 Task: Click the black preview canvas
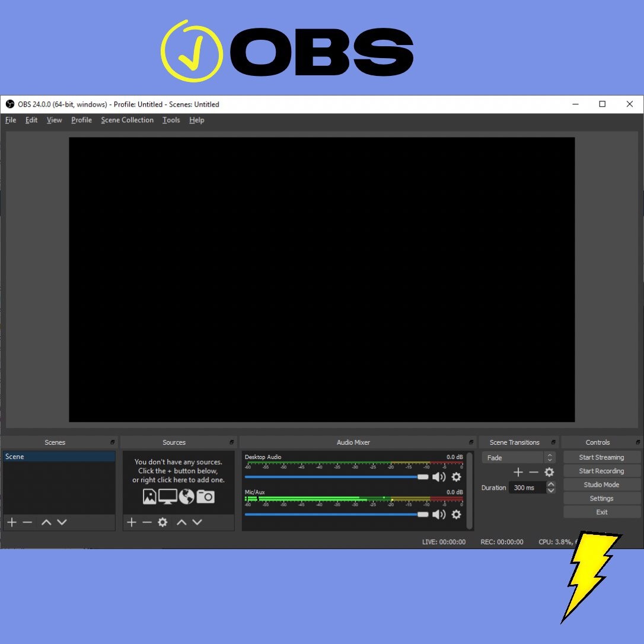[x=321, y=280]
